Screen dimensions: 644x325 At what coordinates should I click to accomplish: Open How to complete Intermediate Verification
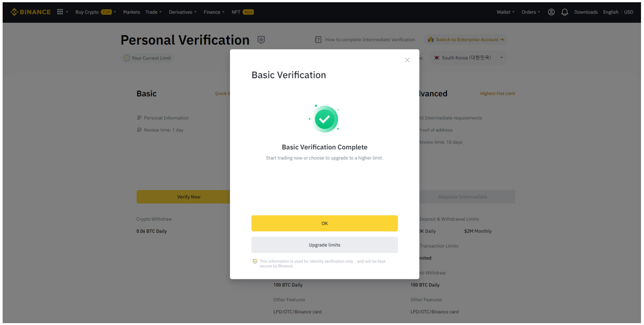click(x=370, y=40)
